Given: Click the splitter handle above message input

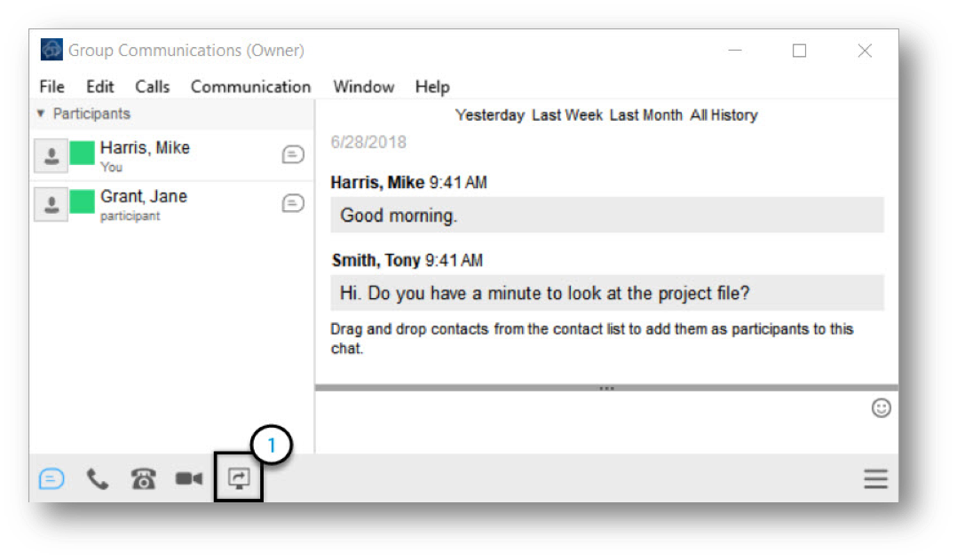Looking at the screenshot, I should (x=606, y=388).
